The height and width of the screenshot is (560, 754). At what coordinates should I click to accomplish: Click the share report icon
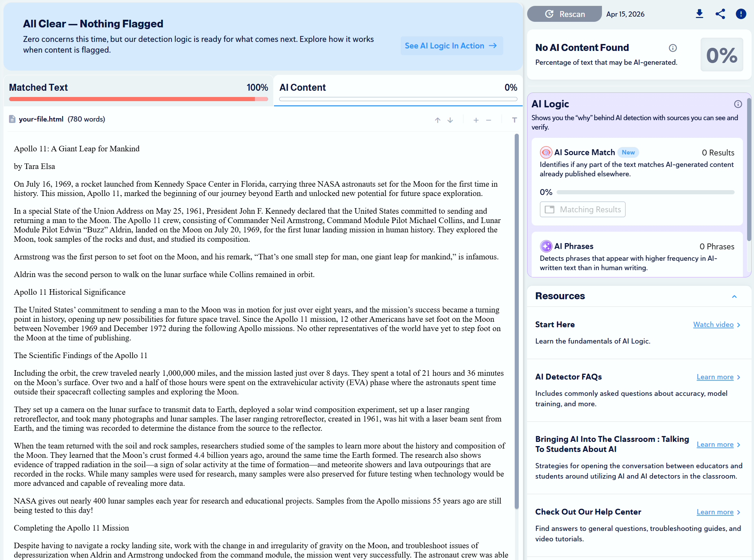tap(720, 14)
